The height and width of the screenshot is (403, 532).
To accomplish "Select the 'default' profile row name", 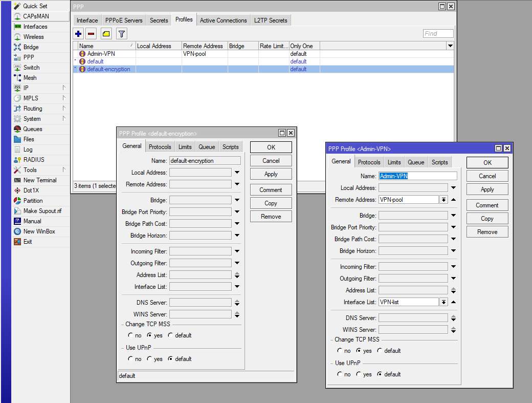I will click(x=95, y=61).
